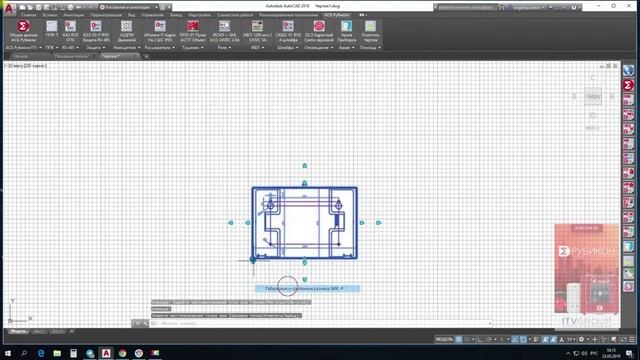Toggle polar tracking in the status bar
Viewport: 640px width, 360px height.
coord(489,340)
